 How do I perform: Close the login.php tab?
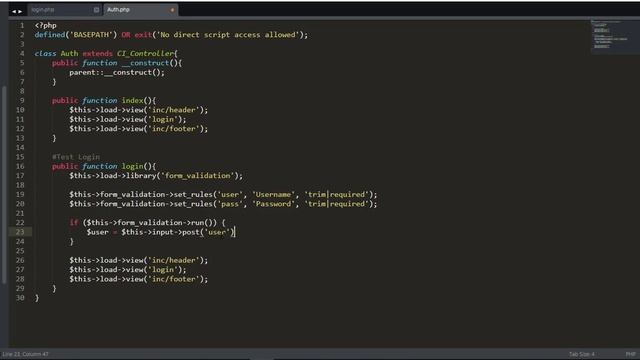click(96, 10)
